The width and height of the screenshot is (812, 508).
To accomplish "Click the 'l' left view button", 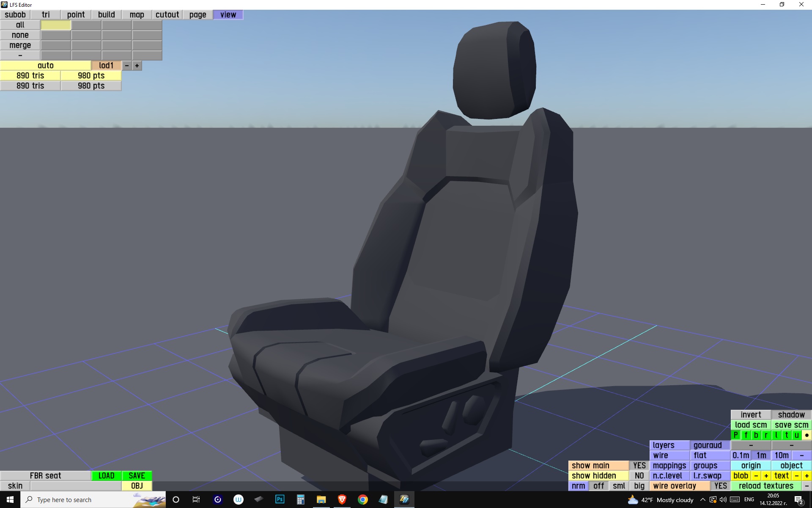I will (776, 435).
